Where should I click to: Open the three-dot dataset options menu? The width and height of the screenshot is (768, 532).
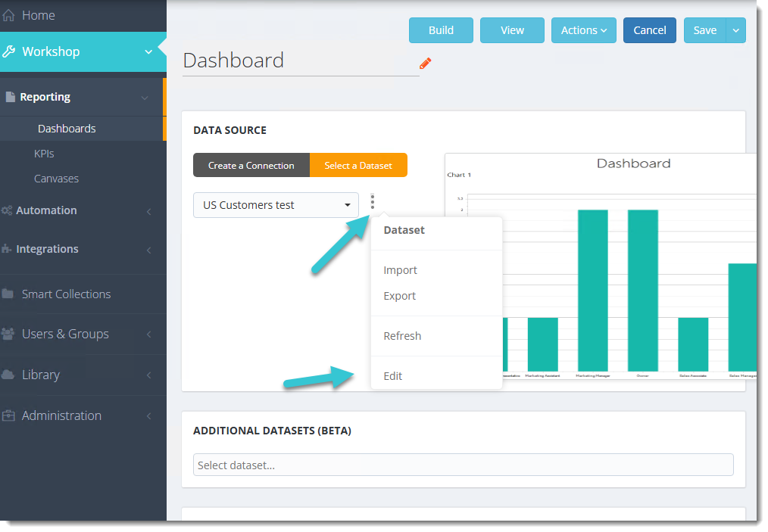tap(372, 201)
